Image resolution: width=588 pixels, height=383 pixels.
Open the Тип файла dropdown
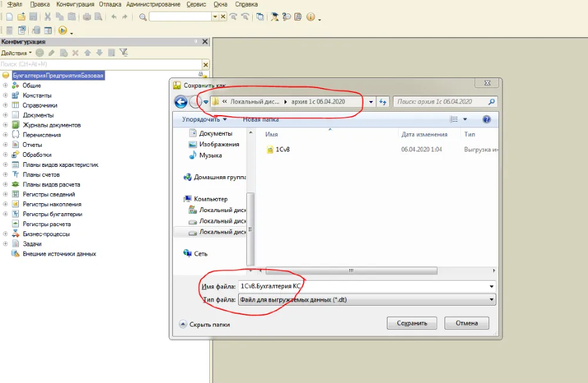click(x=492, y=300)
